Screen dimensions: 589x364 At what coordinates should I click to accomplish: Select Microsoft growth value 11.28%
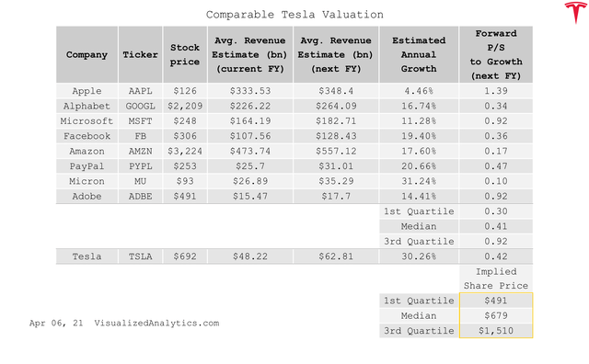click(419, 121)
